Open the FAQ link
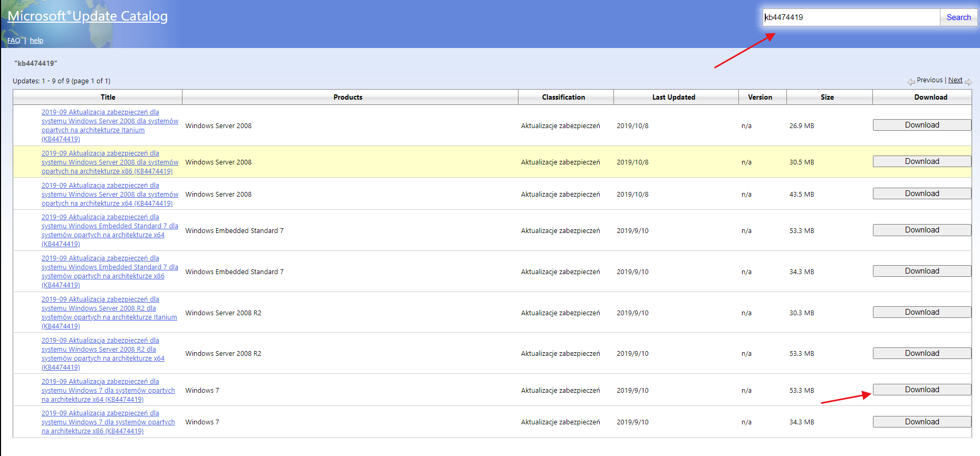The width and height of the screenshot is (980, 456). [x=14, y=41]
